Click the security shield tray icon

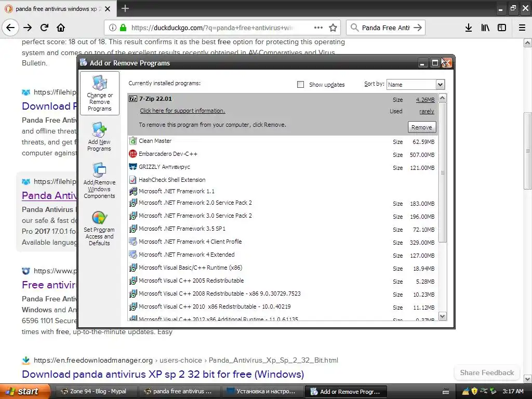[474, 391]
